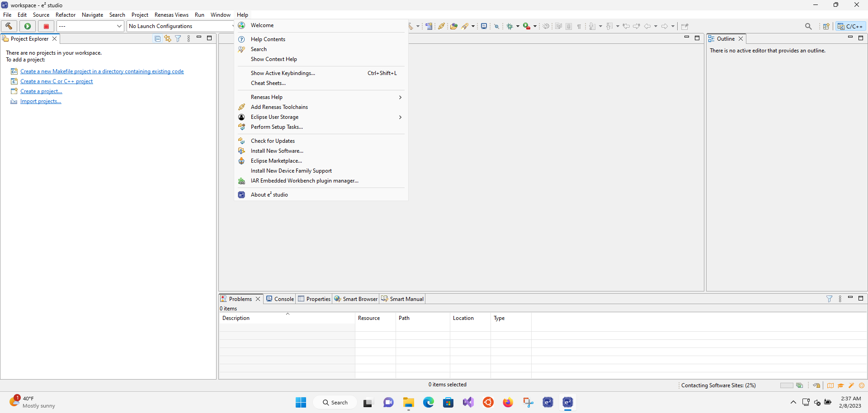Click the orange magic wand status icon
This screenshot has height=413, width=868.
[x=851, y=385]
